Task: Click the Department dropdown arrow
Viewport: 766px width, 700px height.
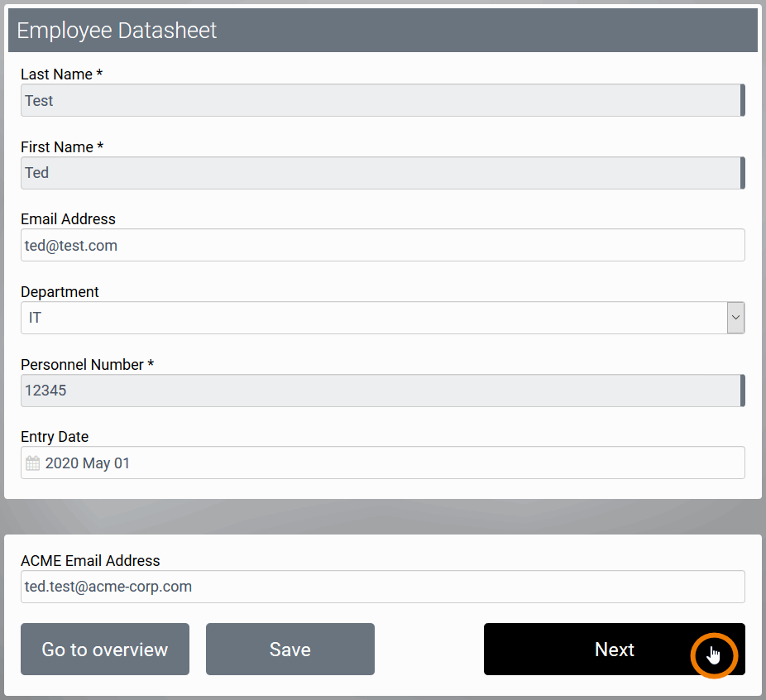Action: pyautogui.click(x=735, y=318)
